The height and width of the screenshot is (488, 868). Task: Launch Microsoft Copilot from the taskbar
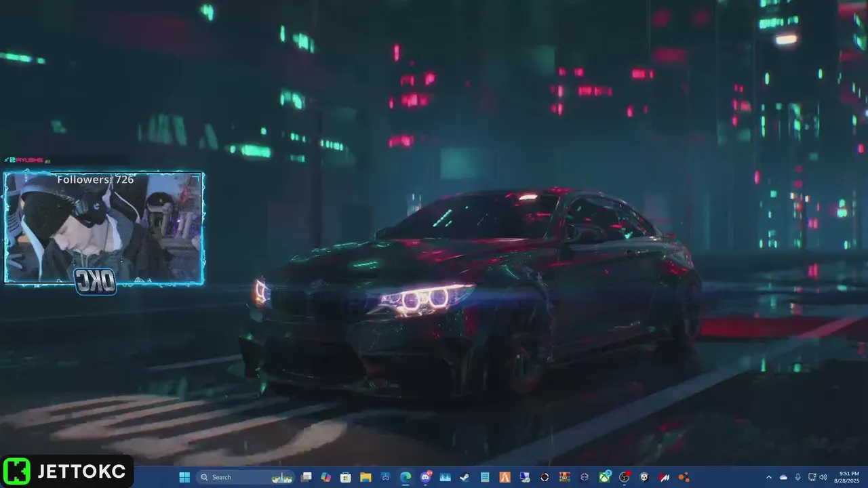[x=325, y=477]
